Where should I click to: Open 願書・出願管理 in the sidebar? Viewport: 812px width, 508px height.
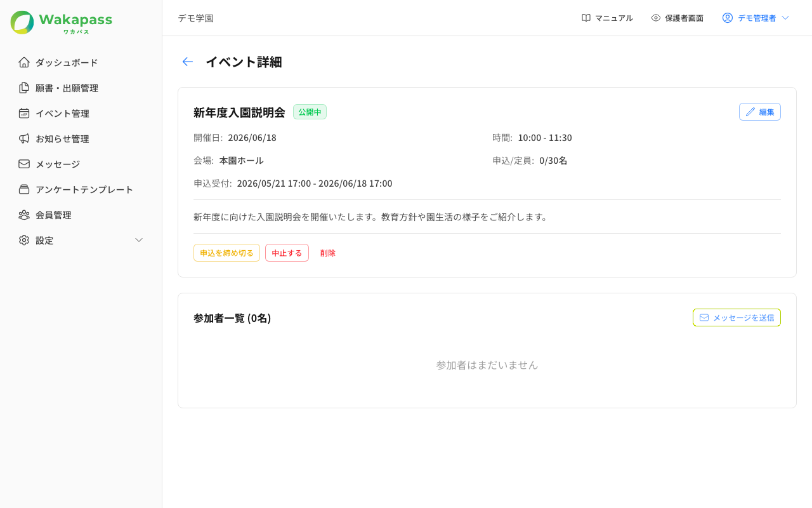coord(81,88)
